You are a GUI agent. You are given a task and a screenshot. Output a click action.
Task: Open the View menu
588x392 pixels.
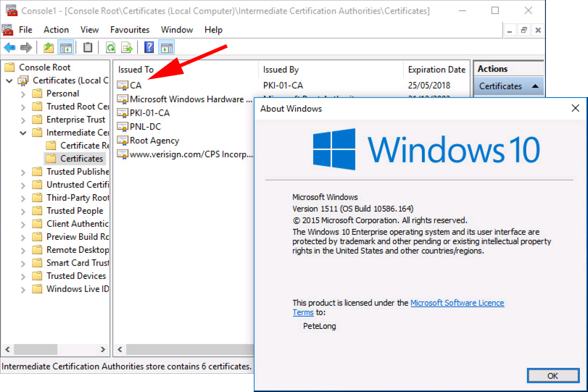tap(89, 30)
